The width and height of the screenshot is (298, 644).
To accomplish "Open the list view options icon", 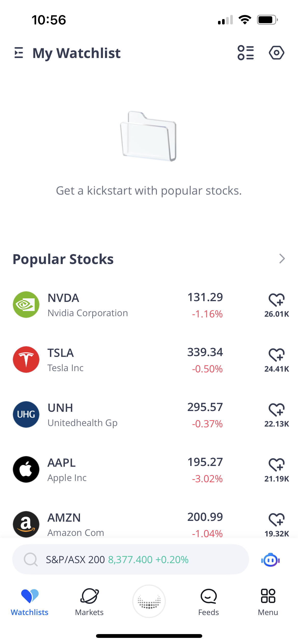I will (246, 53).
